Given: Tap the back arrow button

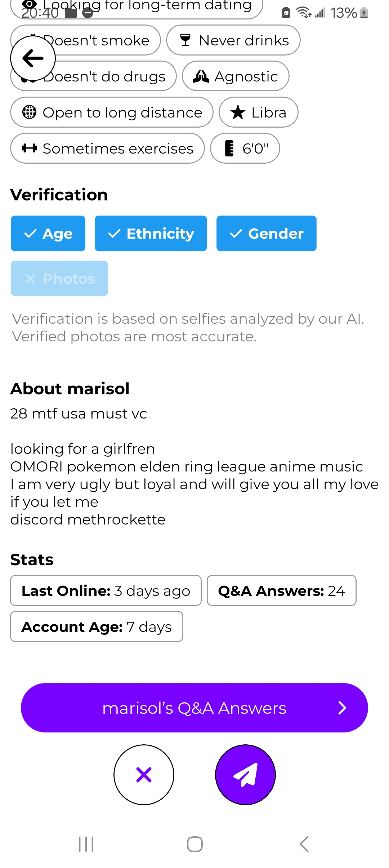Looking at the screenshot, I should 33,58.
